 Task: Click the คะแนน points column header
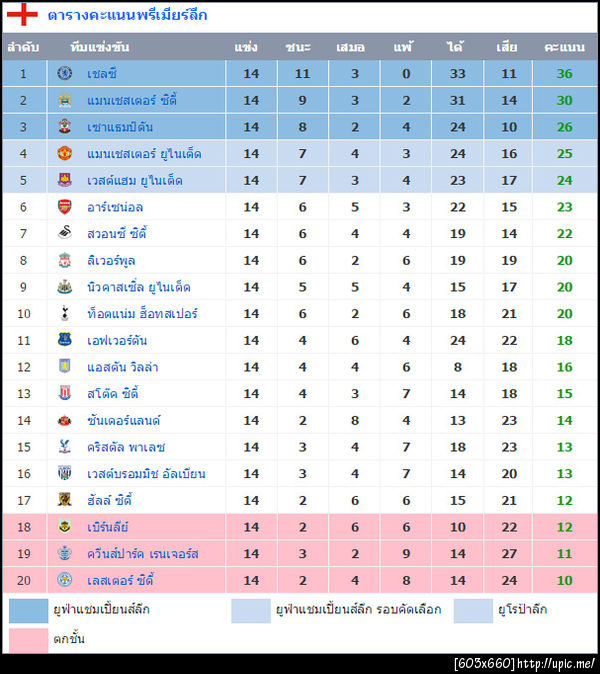point(564,47)
